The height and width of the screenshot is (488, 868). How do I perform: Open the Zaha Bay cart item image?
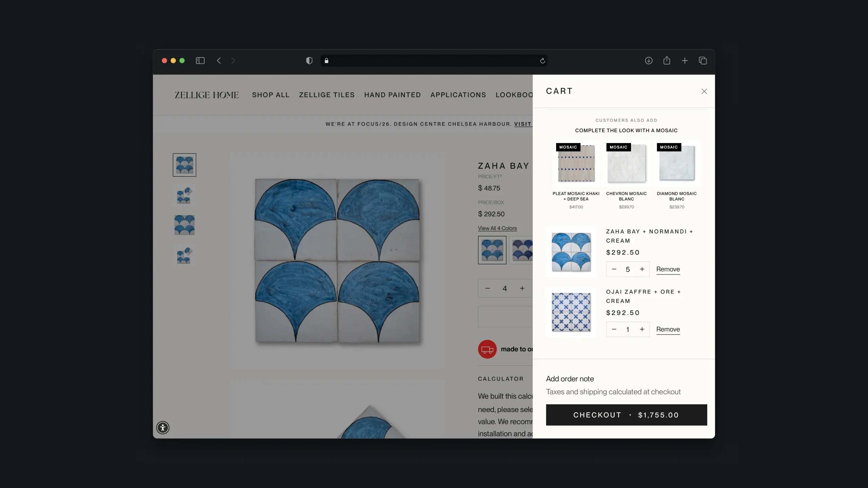click(571, 252)
